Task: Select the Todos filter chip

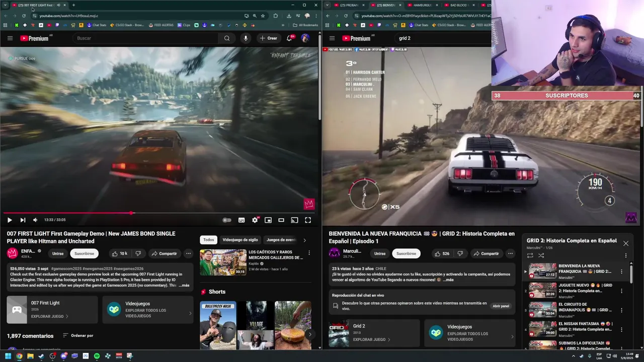Action: [x=208, y=240]
